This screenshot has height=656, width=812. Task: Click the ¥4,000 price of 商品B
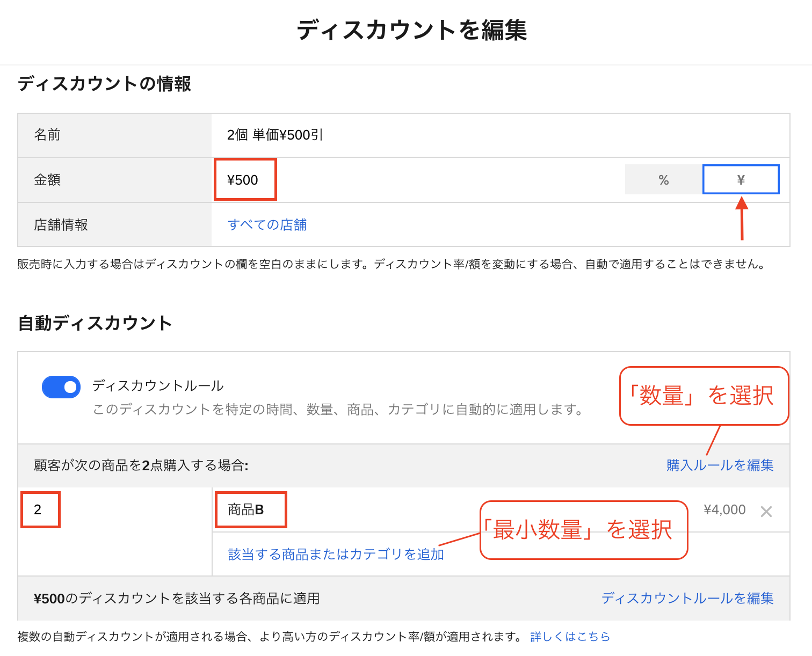[724, 509]
